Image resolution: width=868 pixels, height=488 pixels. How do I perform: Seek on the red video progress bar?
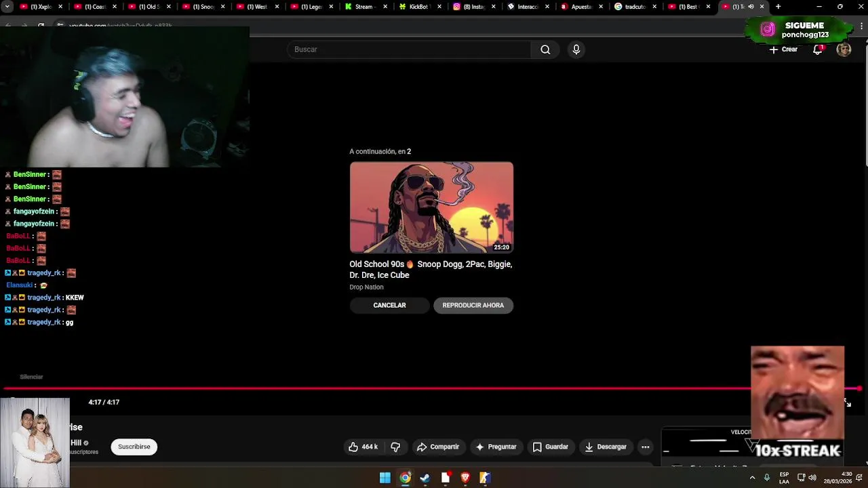coord(431,388)
